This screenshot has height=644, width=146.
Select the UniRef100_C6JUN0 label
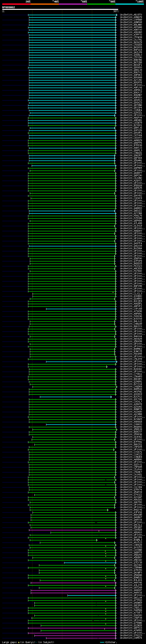131,178
